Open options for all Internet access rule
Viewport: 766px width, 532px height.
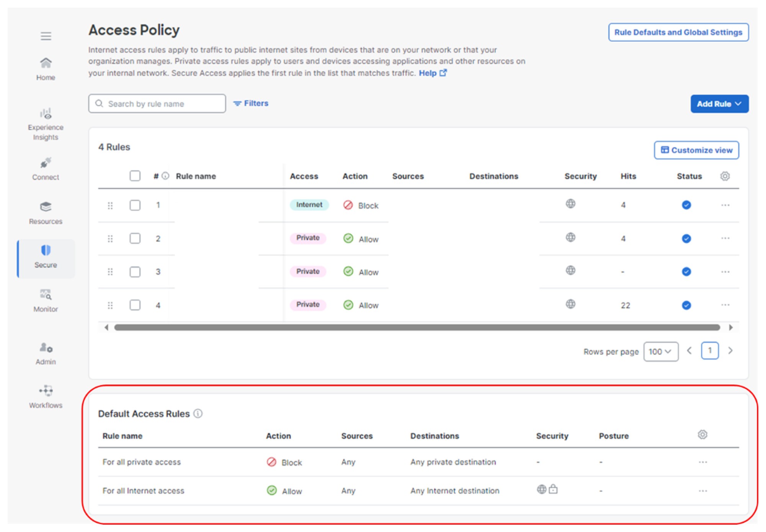(x=703, y=491)
